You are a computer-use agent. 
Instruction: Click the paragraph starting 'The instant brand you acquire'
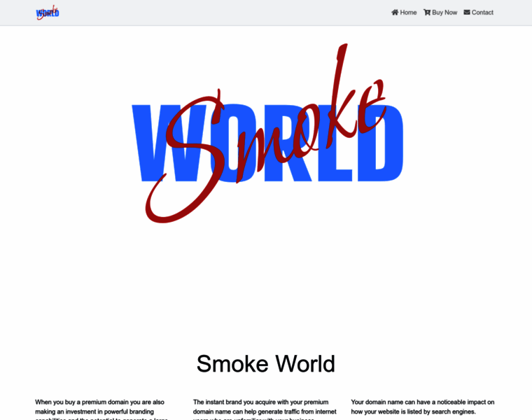coord(265,407)
